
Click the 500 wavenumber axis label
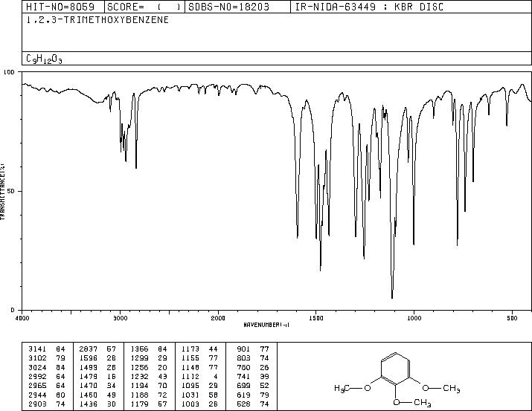click(x=512, y=318)
